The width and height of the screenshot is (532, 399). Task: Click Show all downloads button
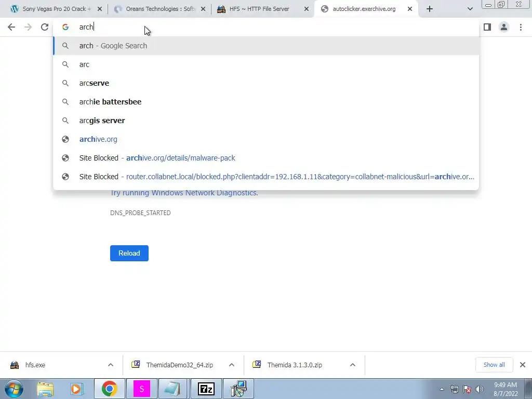[494, 365]
